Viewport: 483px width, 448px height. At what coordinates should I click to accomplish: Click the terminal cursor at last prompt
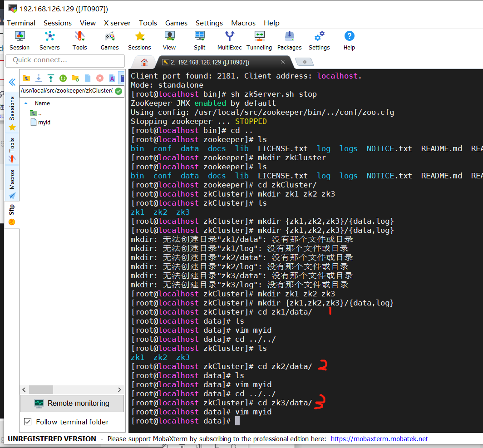pos(237,421)
